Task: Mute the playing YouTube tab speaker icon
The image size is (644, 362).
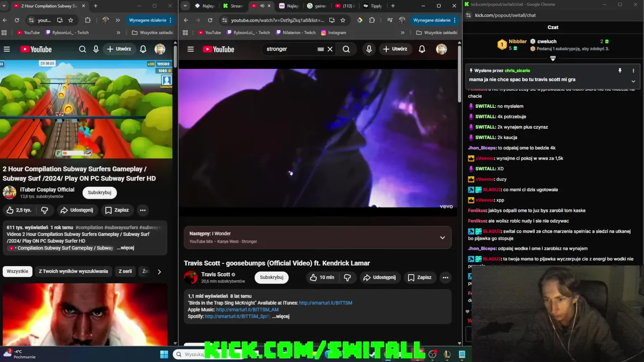Action: (x=262, y=6)
